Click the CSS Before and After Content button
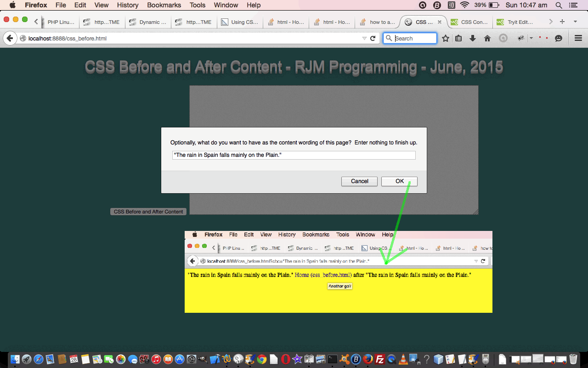Viewport: 588px width, 368px height. pos(148,212)
